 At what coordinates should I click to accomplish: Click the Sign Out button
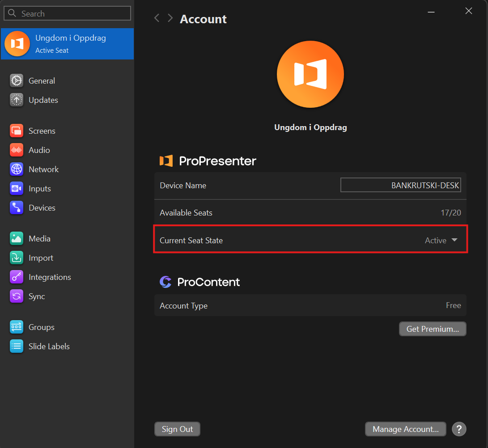(177, 429)
